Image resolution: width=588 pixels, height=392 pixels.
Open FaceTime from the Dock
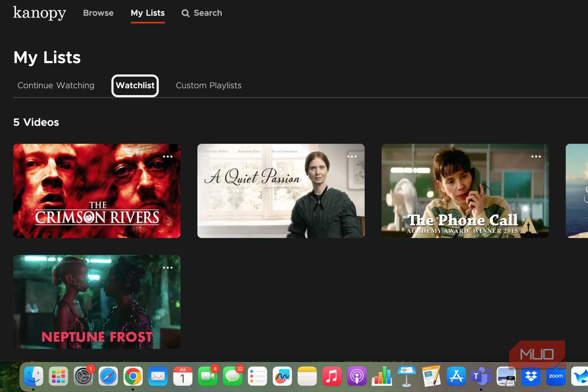click(x=208, y=376)
